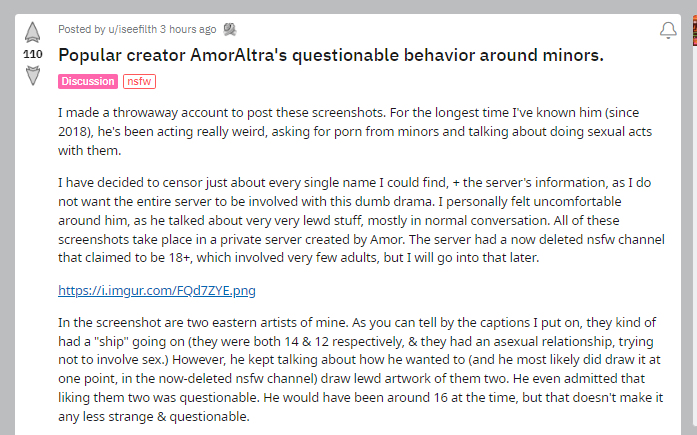Click the post title about AmorAltra

[331, 55]
